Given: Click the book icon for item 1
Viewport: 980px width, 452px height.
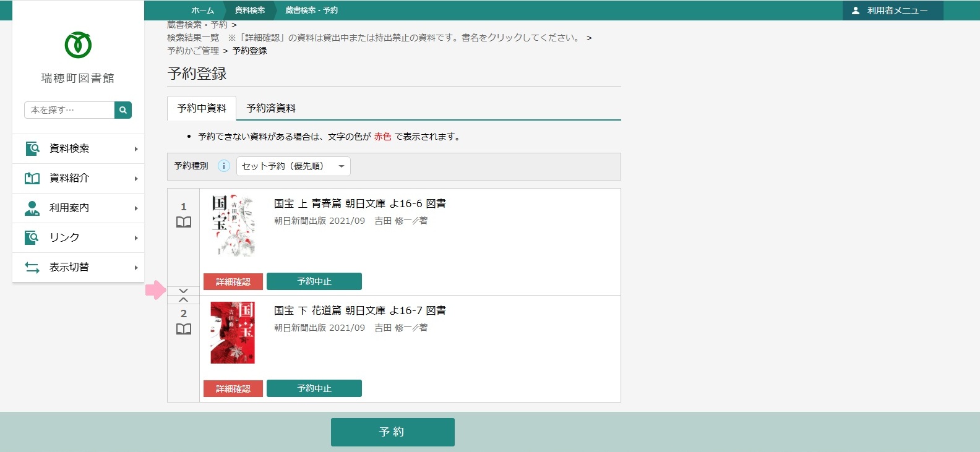Looking at the screenshot, I should pyautogui.click(x=184, y=223).
